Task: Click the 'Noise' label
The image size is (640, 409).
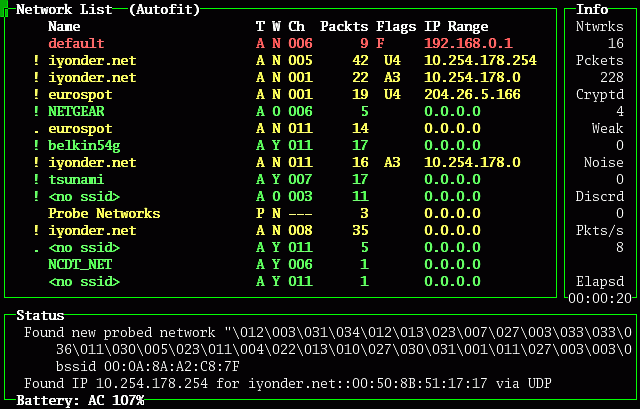Action: coord(604,162)
